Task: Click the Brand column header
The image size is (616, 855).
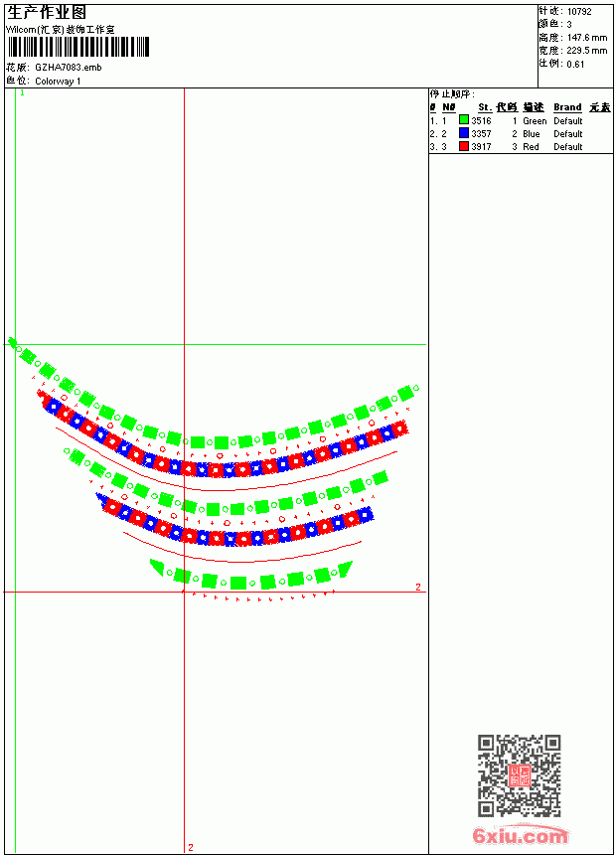Action: [x=567, y=107]
